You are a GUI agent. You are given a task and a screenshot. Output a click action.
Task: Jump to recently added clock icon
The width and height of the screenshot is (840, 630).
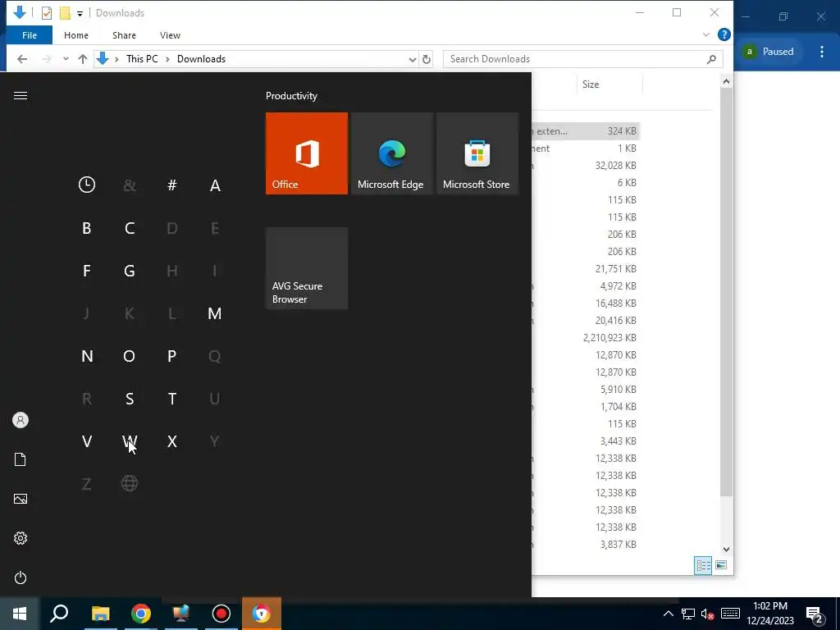click(x=87, y=185)
